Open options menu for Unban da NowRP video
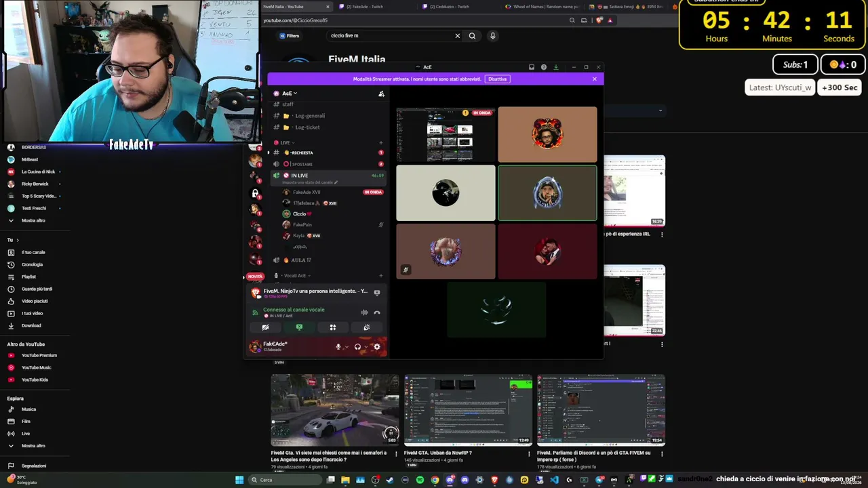 pyautogui.click(x=530, y=454)
